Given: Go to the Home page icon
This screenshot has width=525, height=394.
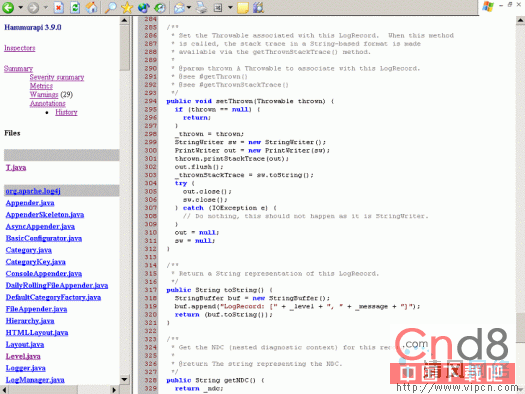Looking at the screenshot, I should [x=91, y=7].
